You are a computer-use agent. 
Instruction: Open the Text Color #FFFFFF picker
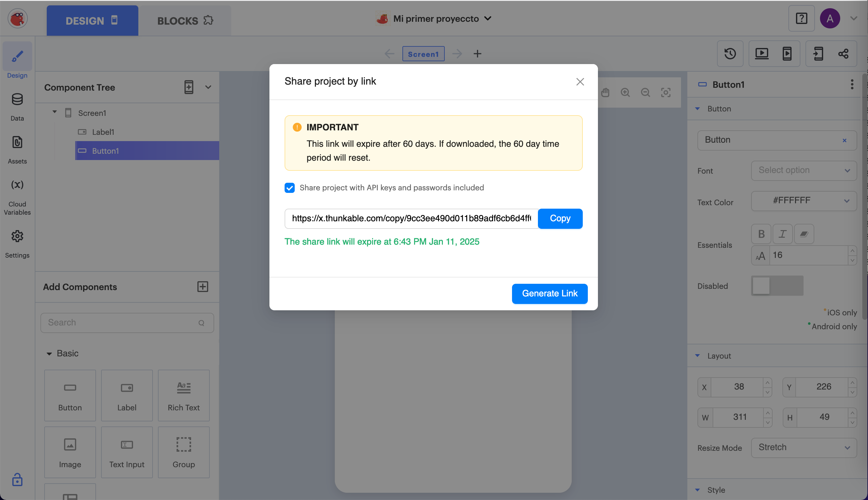(x=804, y=200)
